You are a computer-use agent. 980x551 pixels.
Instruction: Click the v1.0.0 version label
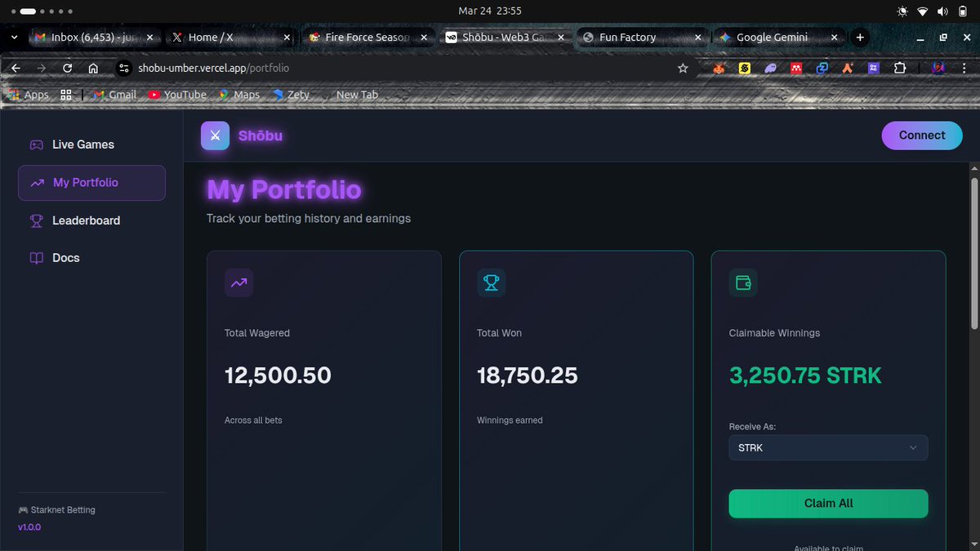29,527
